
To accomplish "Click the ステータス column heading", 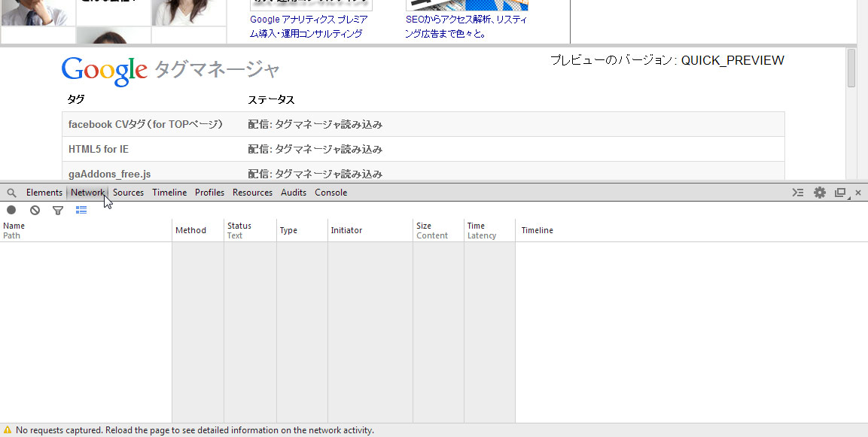I will [x=271, y=100].
